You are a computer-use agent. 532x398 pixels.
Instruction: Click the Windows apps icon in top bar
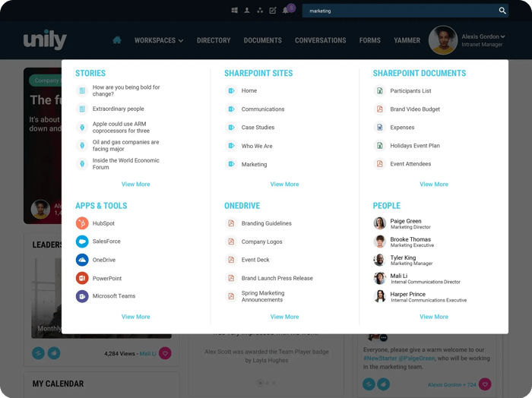point(235,11)
